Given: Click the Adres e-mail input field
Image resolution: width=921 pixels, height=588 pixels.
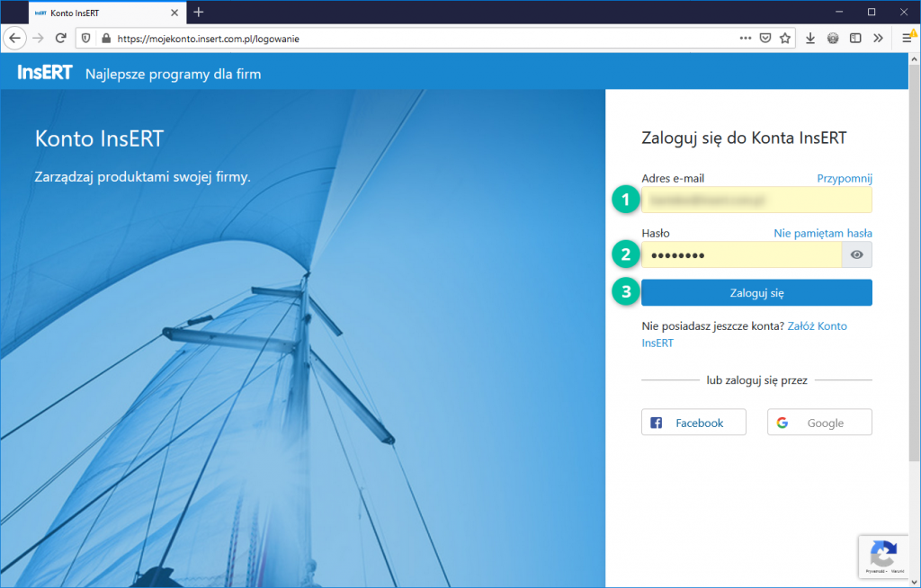Looking at the screenshot, I should (x=756, y=200).
